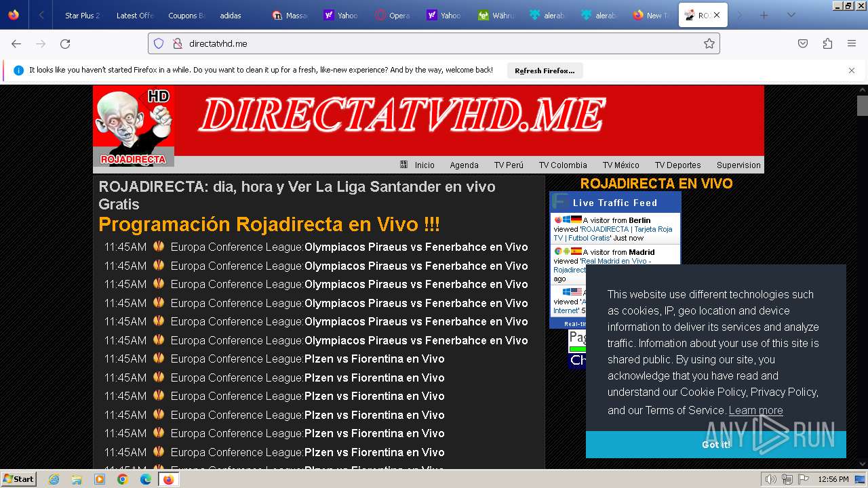Click the 12:56 PM system clock
This screenshot has width=868, height=488.
833,479
